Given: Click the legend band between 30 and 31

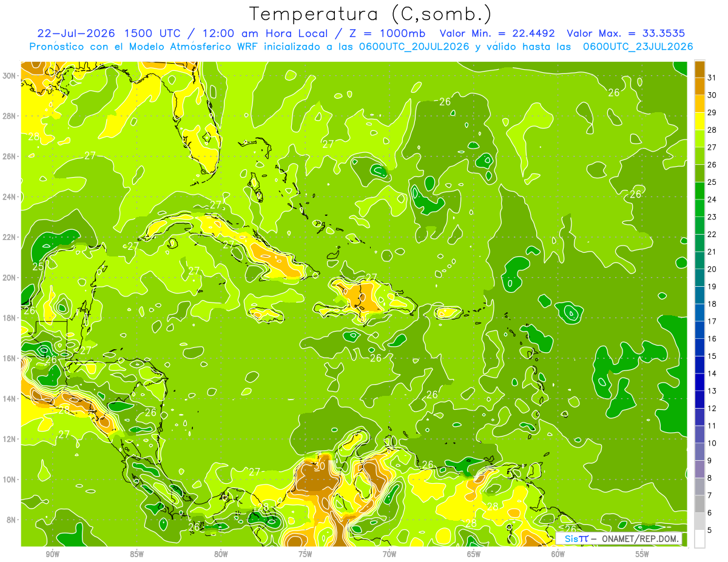Looking at the screenshot, I should point(699,86).
